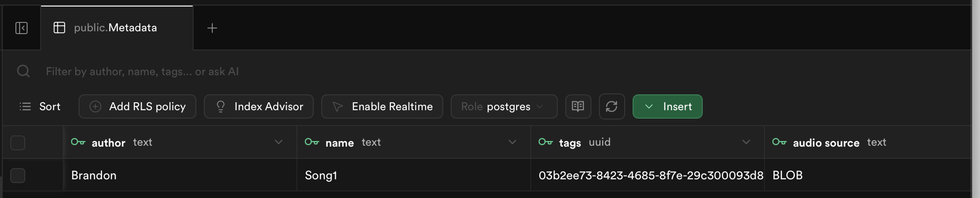Open the API docs book icon
Screen dimensions: 980x198
[x=578, y=106]
